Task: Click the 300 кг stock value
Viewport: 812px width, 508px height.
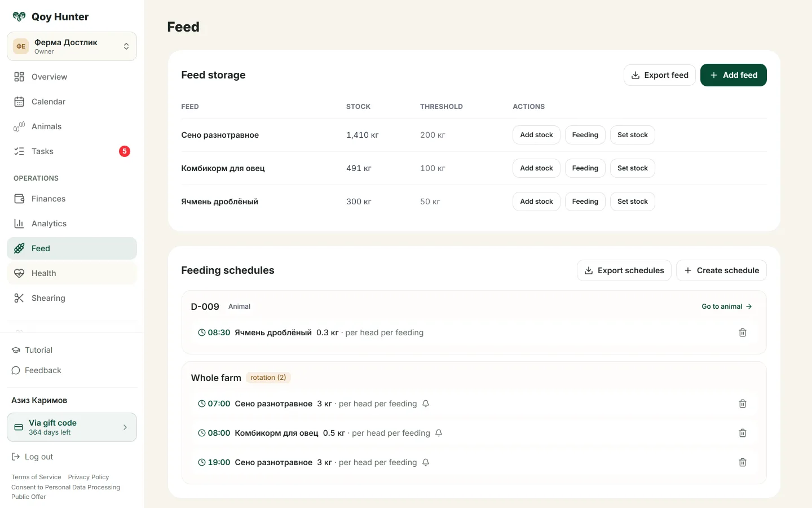Action: pos(359,202)
